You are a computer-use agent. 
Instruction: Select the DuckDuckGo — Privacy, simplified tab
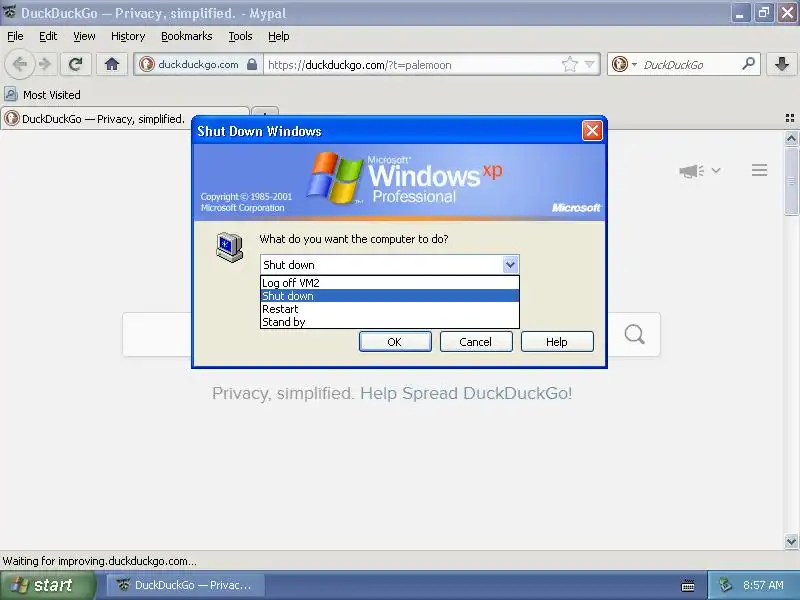(97, 119)
